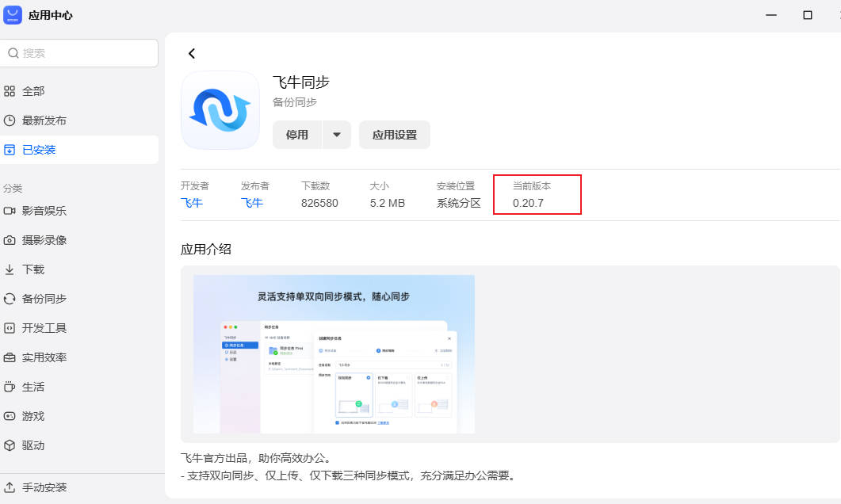Click the 停用 button
The height and width of the screenshot is (504, 841).
pyautogui.click(x=297, y=135)
